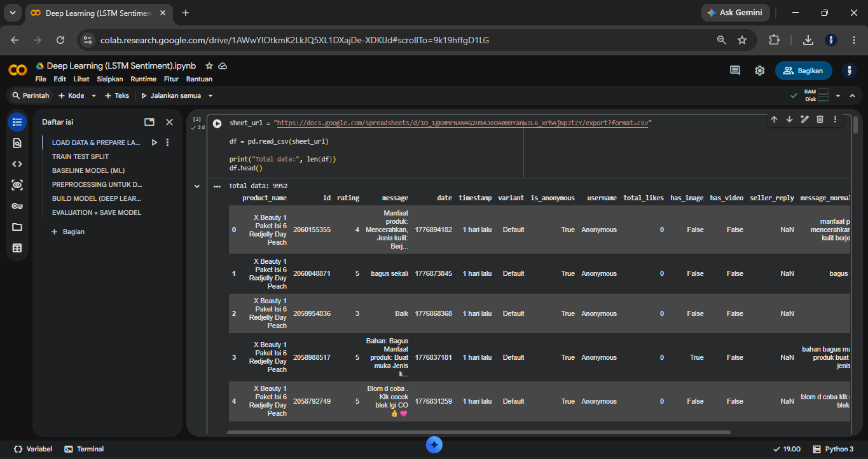This screenshot has height=459, width=868.
Task: Open the Colab home logo
Action: [x=18, y=70]
